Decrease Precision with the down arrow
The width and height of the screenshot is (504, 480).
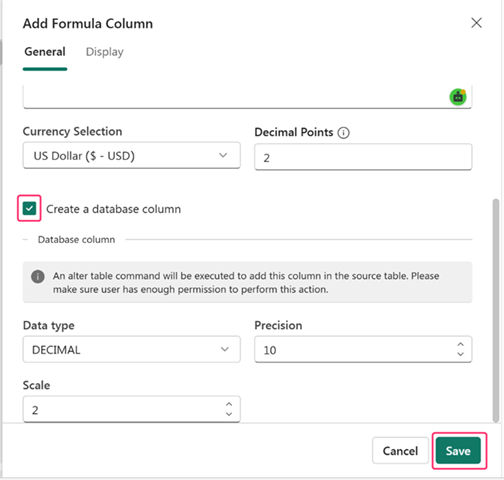point(460,354)
